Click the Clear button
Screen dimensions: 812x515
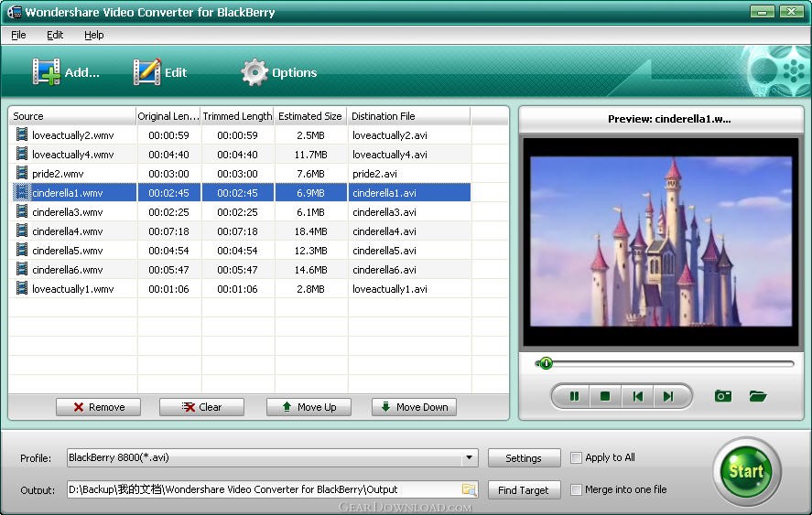(201, 407)
